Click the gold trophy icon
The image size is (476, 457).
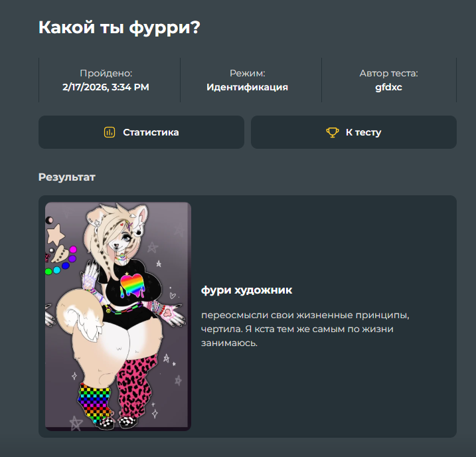333,132
